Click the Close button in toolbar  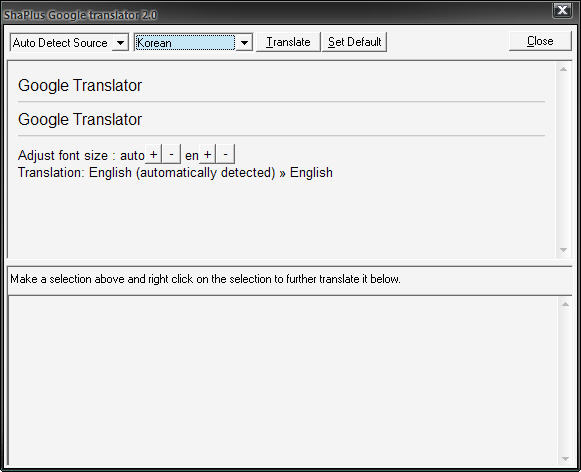coord(540,41)
